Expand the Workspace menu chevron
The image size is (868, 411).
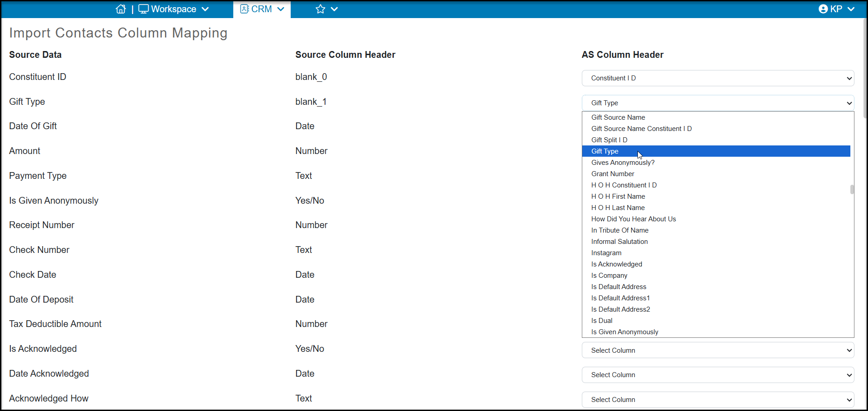[205, 9]
